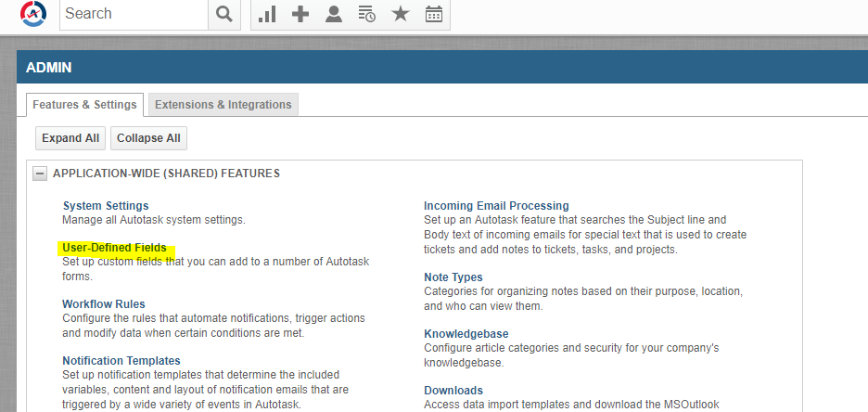Click the APPLICATION-WIDE (SHARED) FEATURES heading
868x412 pixels.
pos(166,174)
